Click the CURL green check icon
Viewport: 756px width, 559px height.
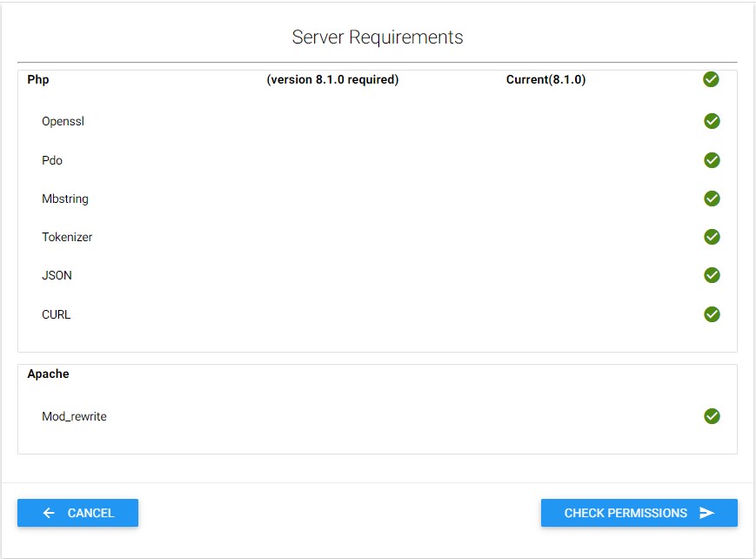(712, 314)
